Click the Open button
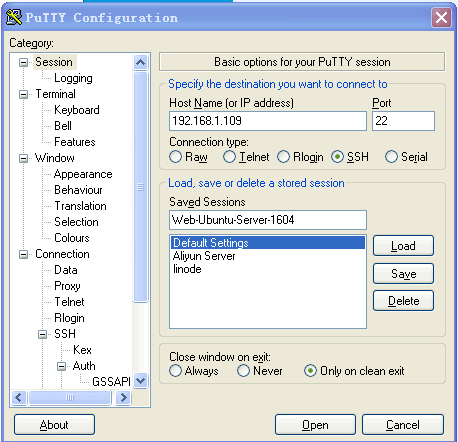The image size is (458, 442). 315,425
